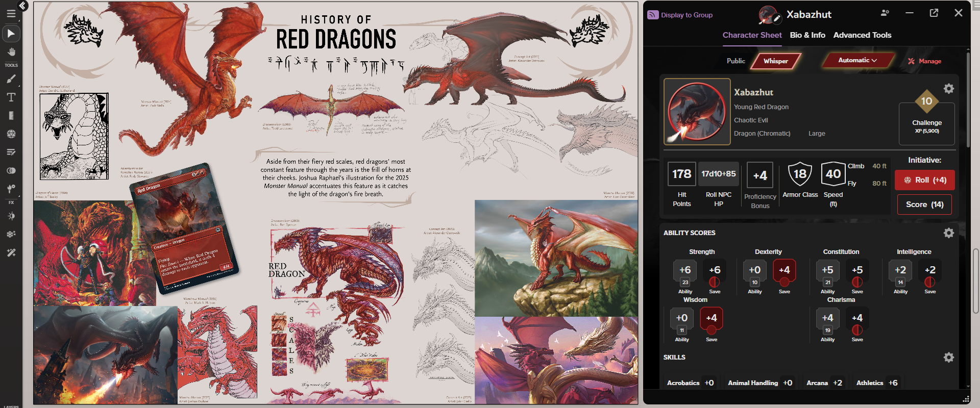The image size is (980, 408).
Task: Select the Place light torch tool
Action: 11,189
